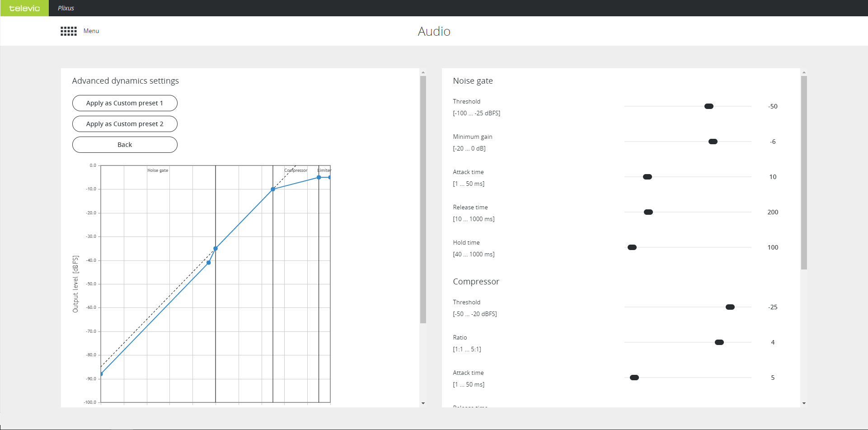Screen dimensions: 868x430
Task: Click the Minimum gain label
Action: (473, 137)
